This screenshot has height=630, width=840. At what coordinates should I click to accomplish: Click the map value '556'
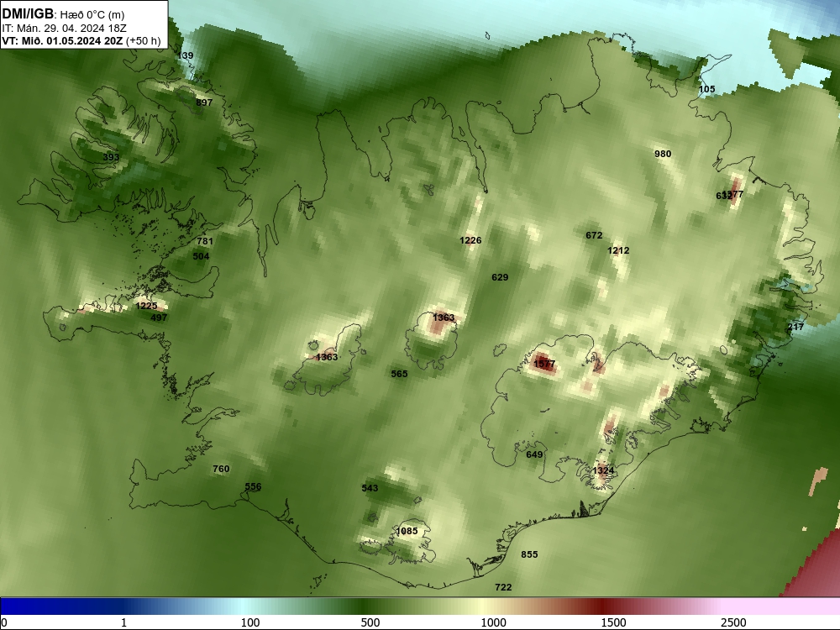tap(253, 486)
